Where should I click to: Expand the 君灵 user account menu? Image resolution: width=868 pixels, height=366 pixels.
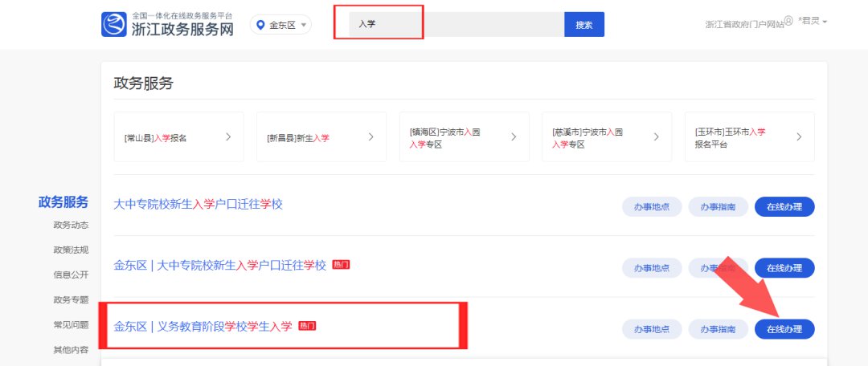pyautogui.click(x=813, y=21)
